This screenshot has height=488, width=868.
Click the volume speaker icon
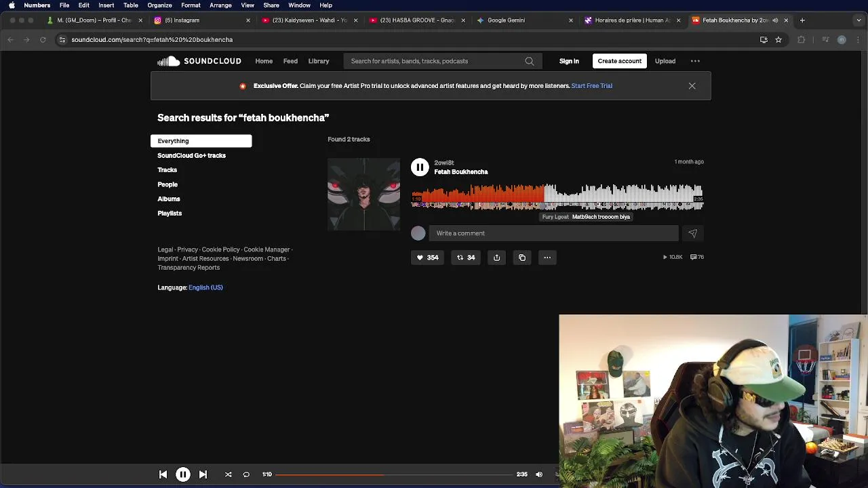point(539,474)
